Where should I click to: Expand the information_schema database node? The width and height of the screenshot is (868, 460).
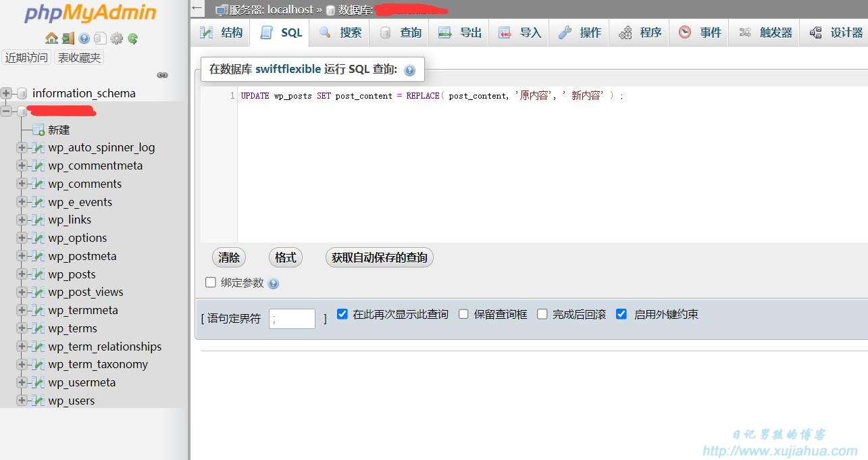7,93
